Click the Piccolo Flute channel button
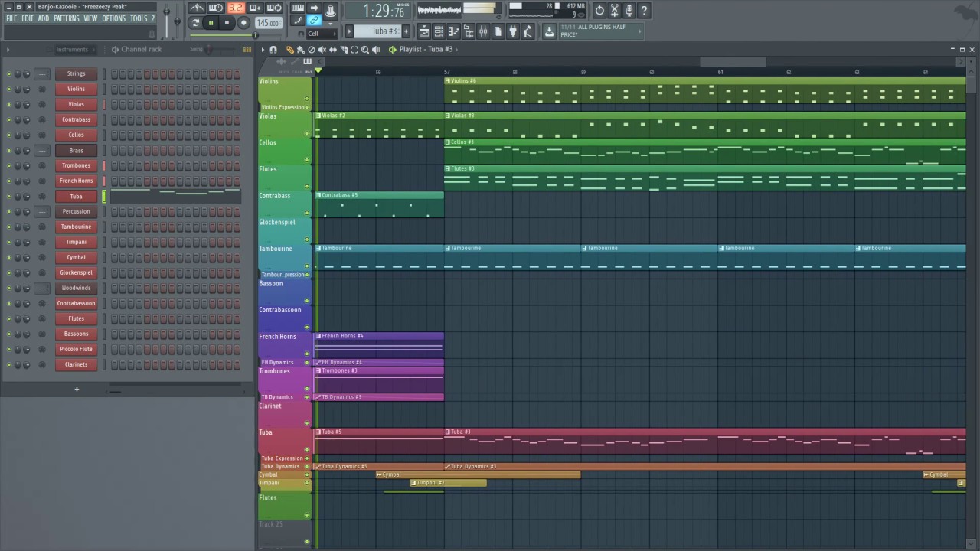The height and width of the screenshot is (551, 980). coord(76,350)
